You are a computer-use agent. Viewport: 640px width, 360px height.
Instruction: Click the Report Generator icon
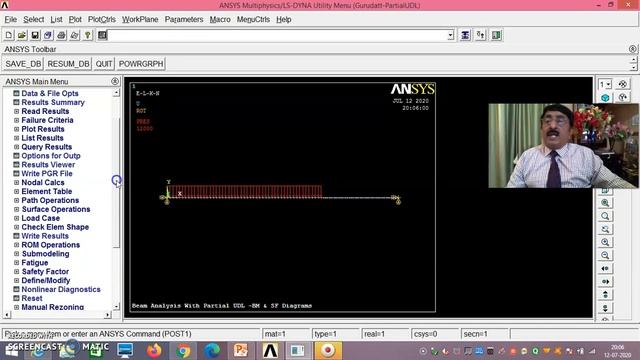coord(74,35)
